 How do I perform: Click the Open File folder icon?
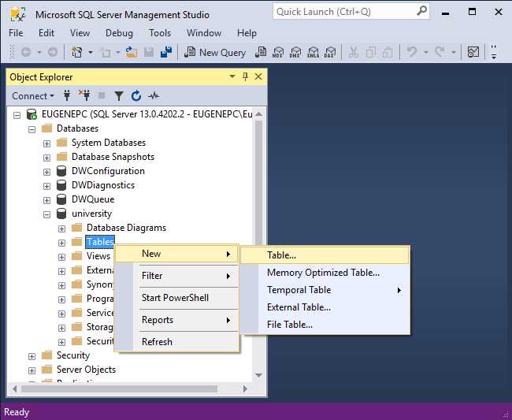pos(131,53)
